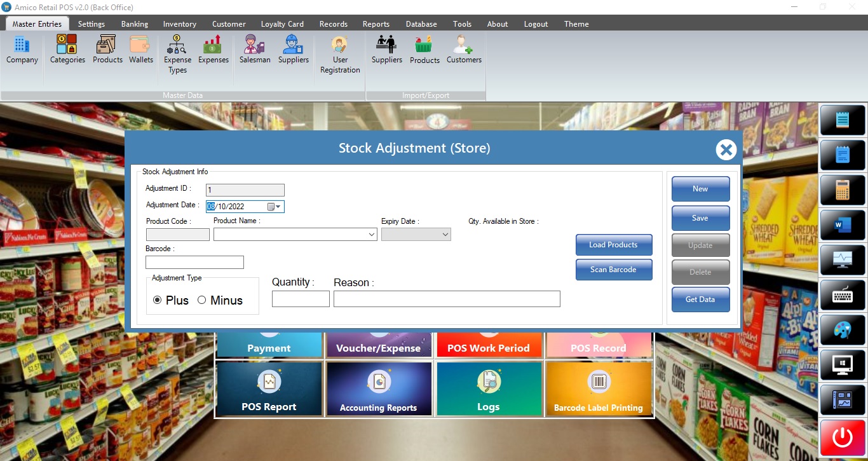Click the Categories icon in ribbon
The image size is (868, 461).
click(x=67, y=50)
